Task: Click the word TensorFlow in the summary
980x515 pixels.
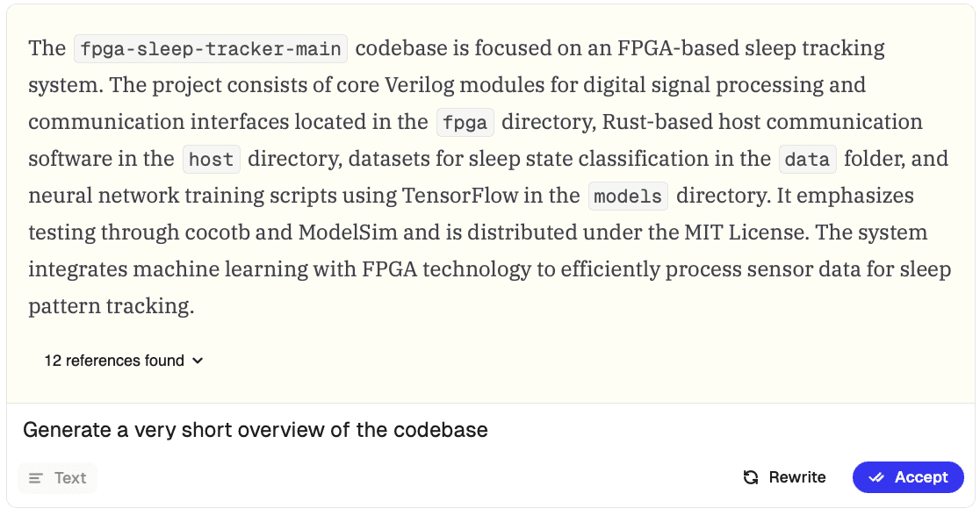Action: point(460,196)
